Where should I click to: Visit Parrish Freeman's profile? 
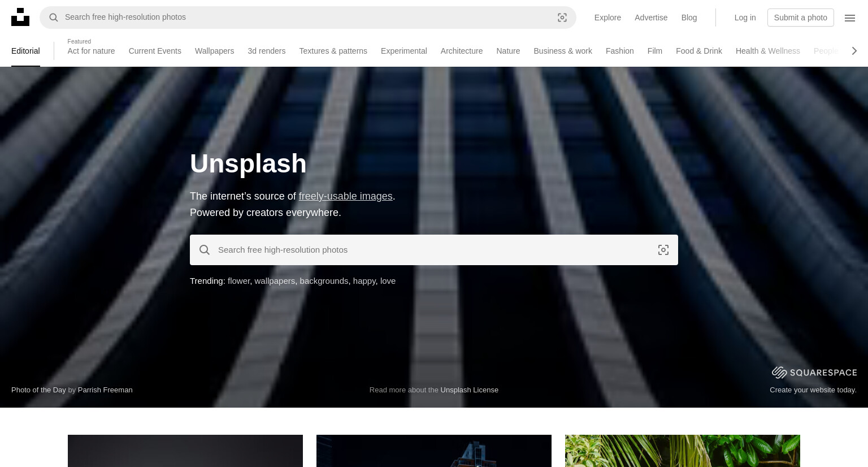click(x=105, y=390)
